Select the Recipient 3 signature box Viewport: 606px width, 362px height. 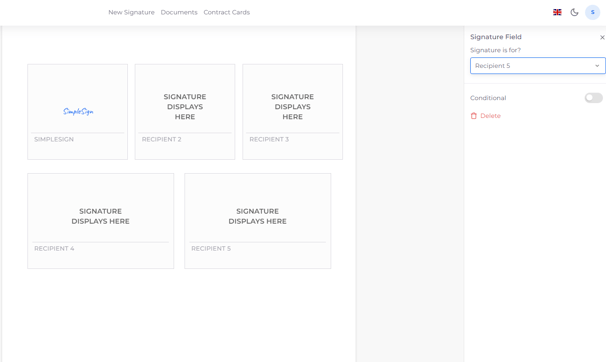click(293, 112)
